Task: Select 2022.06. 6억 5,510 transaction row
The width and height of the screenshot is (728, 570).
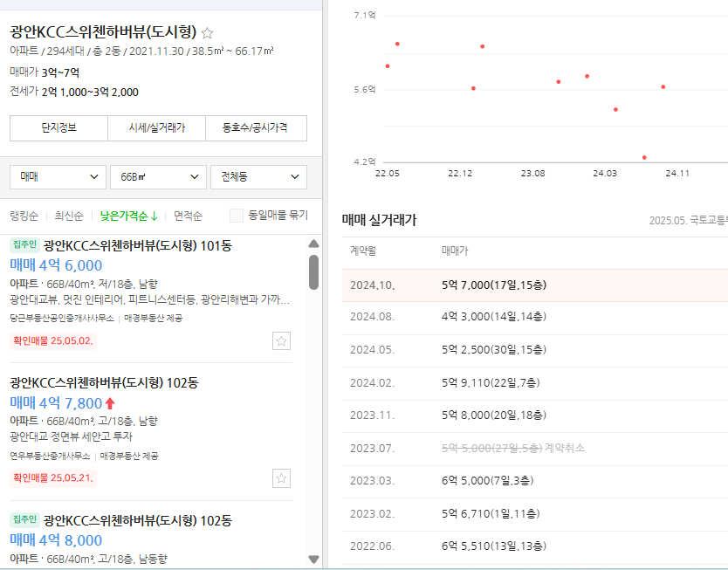Action: pyautogui.click(x=535, y=546)
